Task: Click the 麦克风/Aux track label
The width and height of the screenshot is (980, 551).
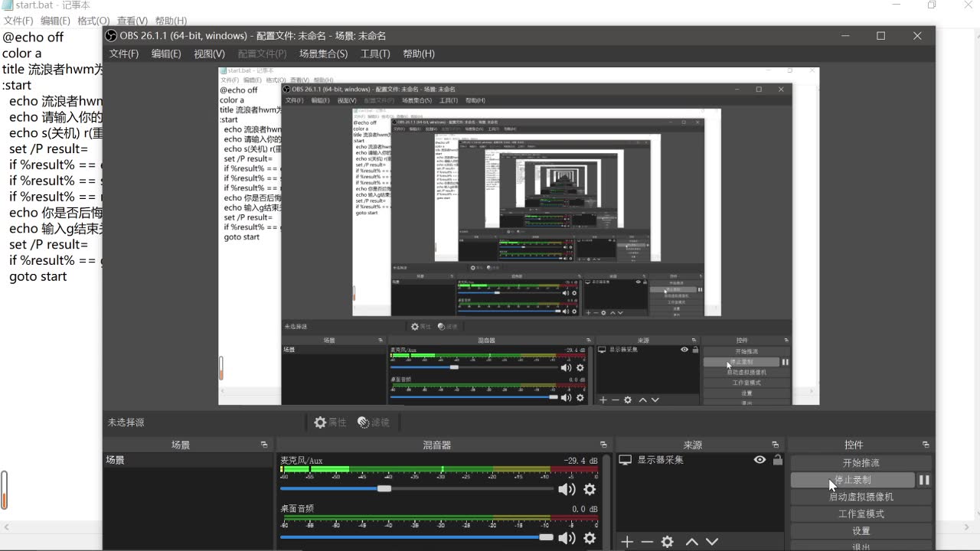Action: point(302,461)
